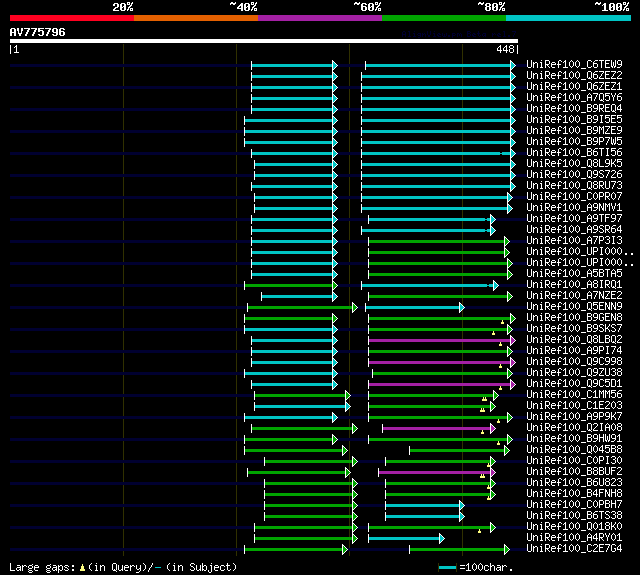
Task: Select the UniRef100_C1MM56 hit name
Action: 574,395
